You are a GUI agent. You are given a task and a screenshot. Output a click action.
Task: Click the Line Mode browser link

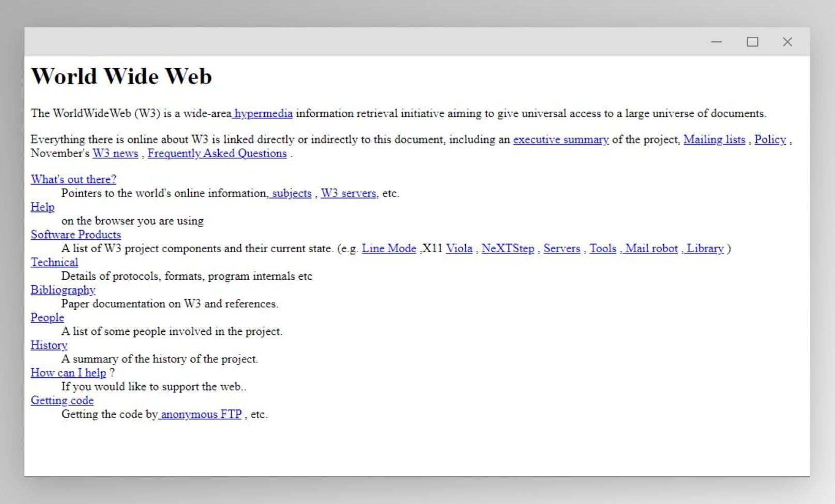point(389,249)
